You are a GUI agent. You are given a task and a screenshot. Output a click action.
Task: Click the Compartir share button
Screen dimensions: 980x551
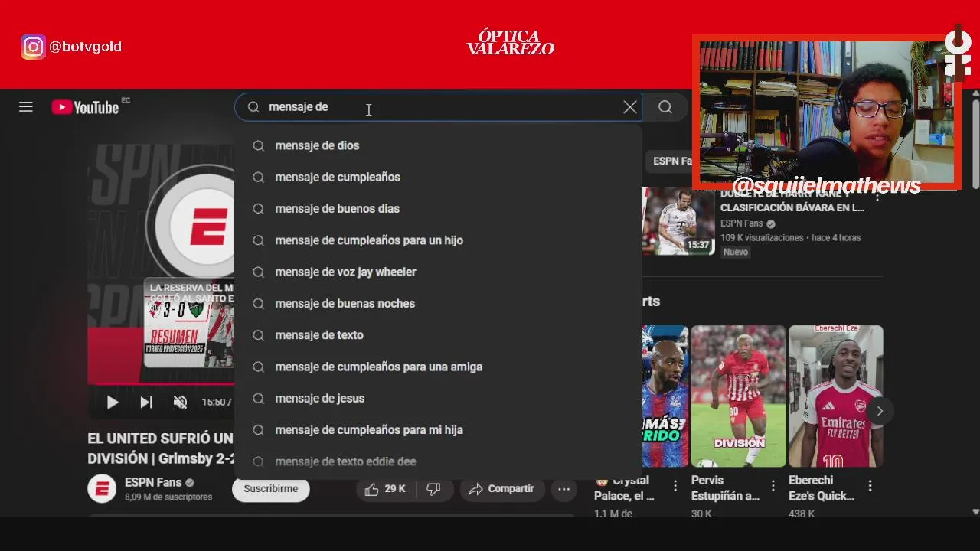[x=501, y=489]
